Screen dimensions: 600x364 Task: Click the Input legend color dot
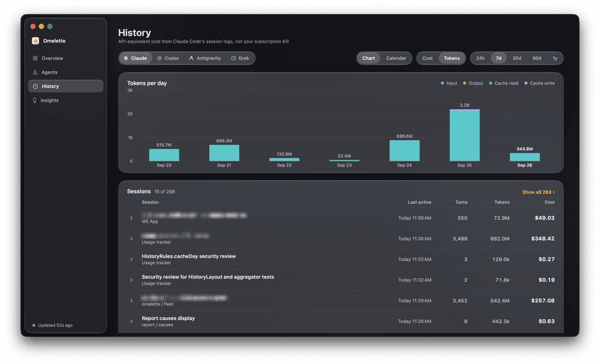coord(442,83)
